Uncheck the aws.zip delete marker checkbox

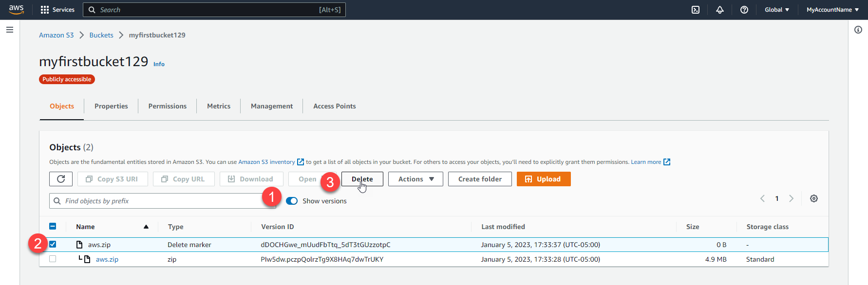point(53,244)
